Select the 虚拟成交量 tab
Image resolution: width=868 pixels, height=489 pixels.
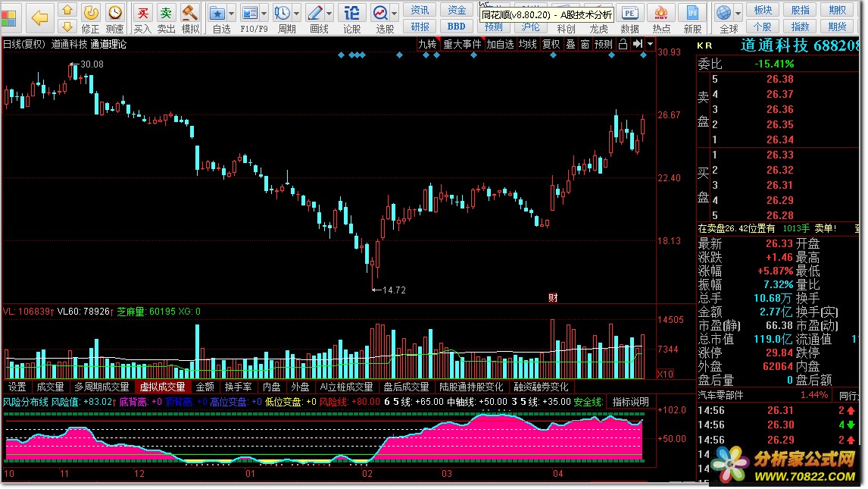pos(163,387)
